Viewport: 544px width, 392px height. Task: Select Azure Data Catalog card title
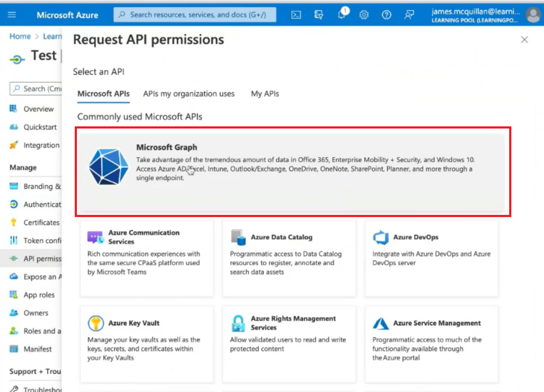281,237
